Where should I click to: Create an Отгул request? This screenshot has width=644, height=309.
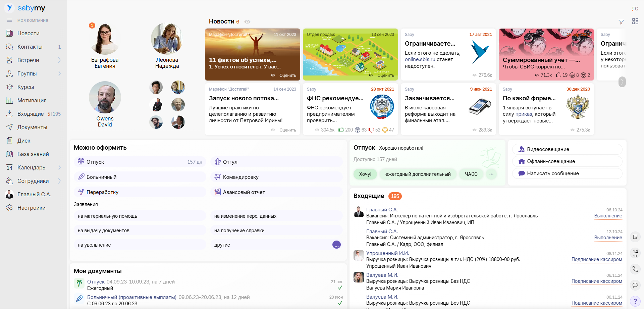pyautogui.click(x=276, y=162)
